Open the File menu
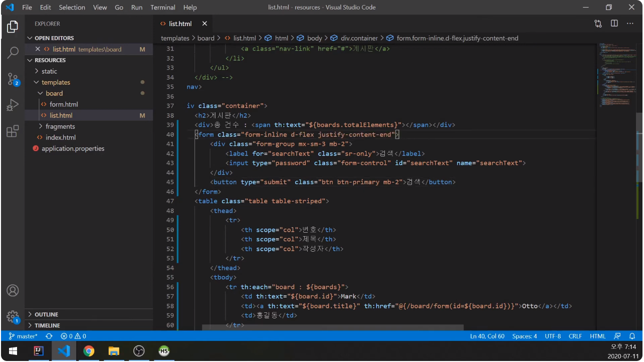This screenshot has width=644, height=362. coord(27,7)
